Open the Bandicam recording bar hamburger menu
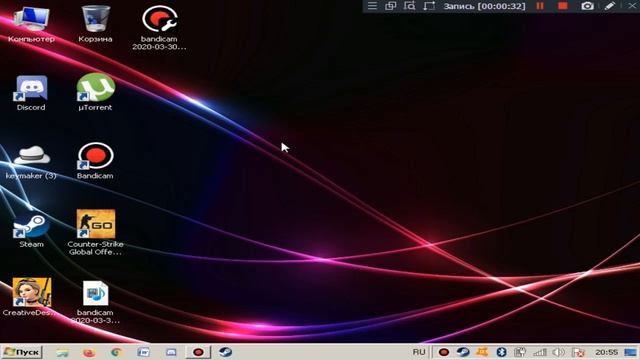The height and width of the screenshot is (360, 640). click(372, 6)
